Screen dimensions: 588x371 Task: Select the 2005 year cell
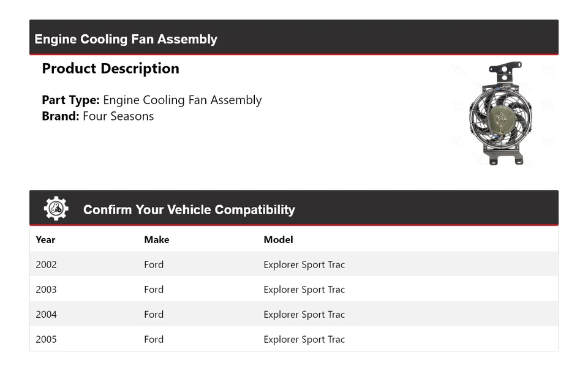(x=46, y=339)
